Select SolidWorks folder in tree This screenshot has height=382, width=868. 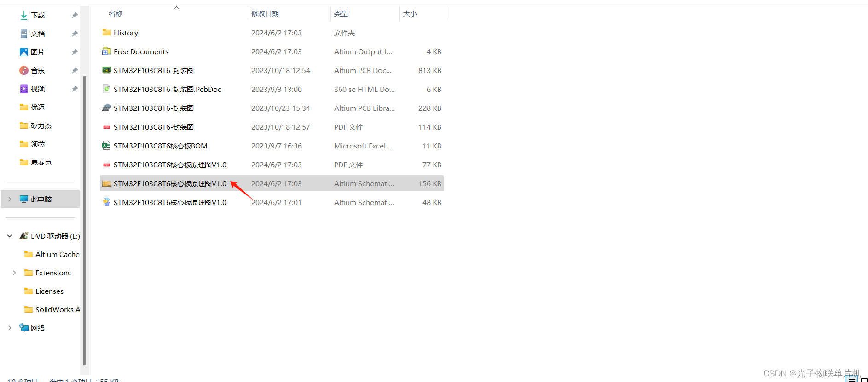click(x=57, y=309)
